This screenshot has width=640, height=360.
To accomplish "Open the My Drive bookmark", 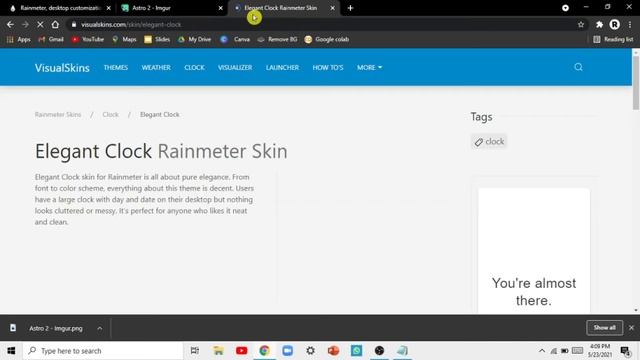I will [x=194, y=39].
